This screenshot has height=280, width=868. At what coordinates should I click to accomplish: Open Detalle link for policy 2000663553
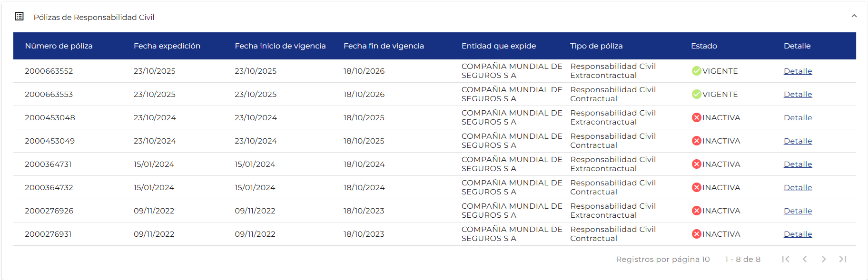tap(798, 94)
